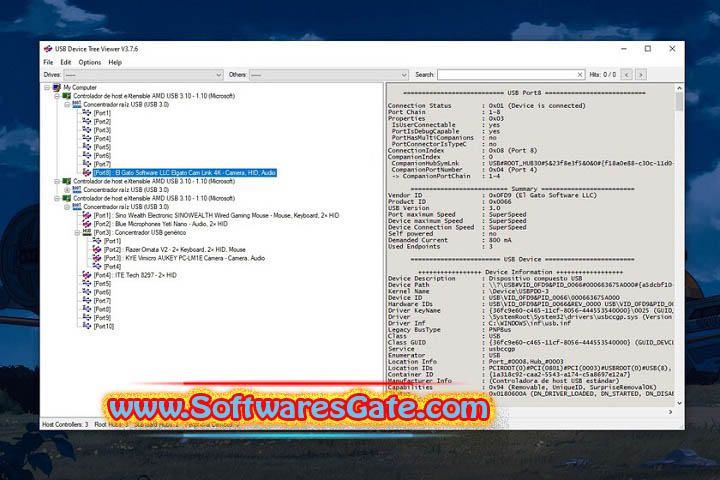Screen dimensions: 720x480
Task: Click the Product ID value 0x0066
Action: point(500,202)
